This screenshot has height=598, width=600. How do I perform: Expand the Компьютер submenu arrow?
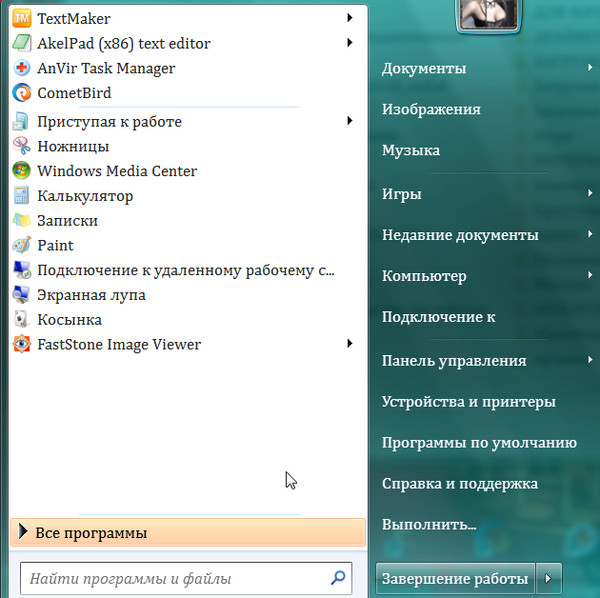click(590, 275)
